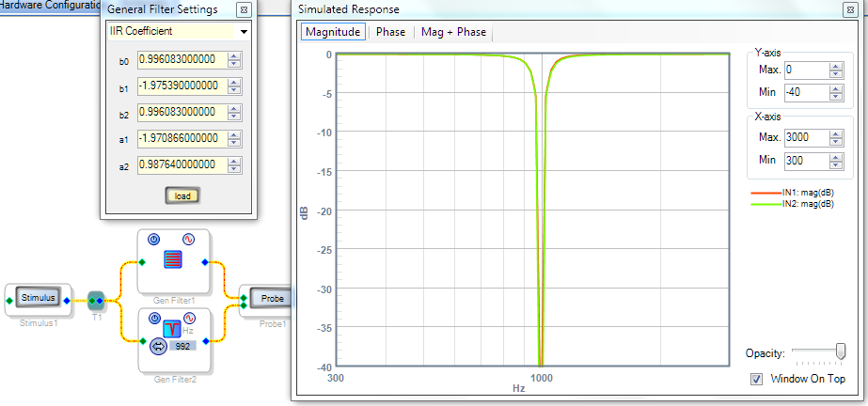
Task: Click the b2 spinner arrows
Action: pyautogui.click(x=235, y=112)
